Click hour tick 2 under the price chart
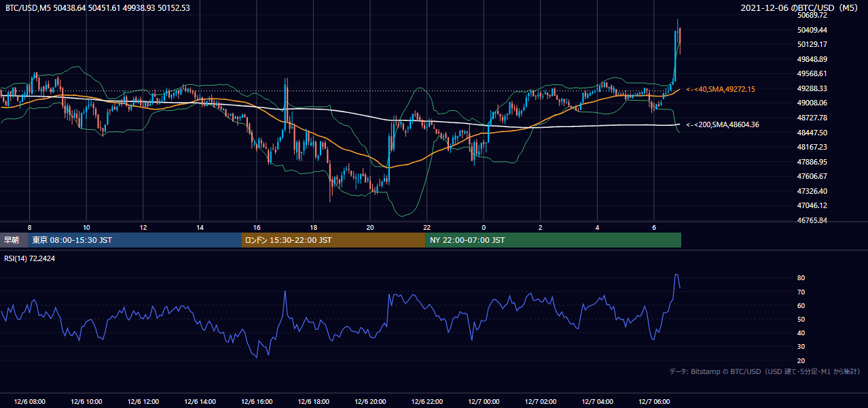The width and height of the screenshot is (868, 408). coord(541,227)
